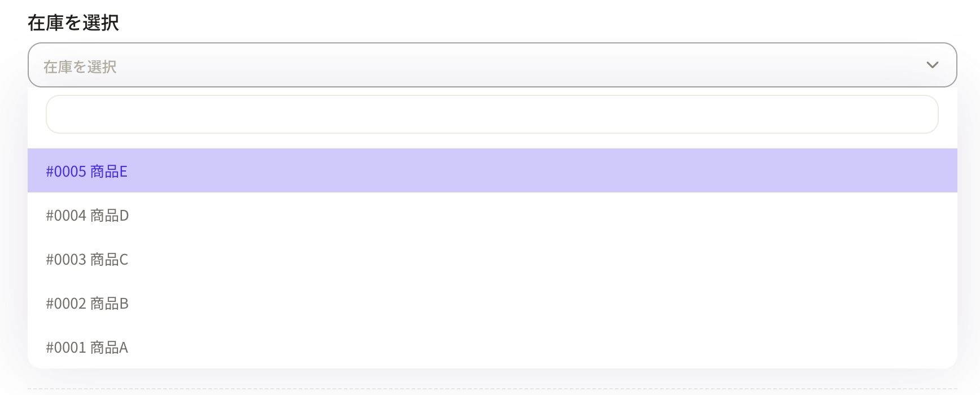Click the option with code #0003
The image size is (980, 395).
66,260
